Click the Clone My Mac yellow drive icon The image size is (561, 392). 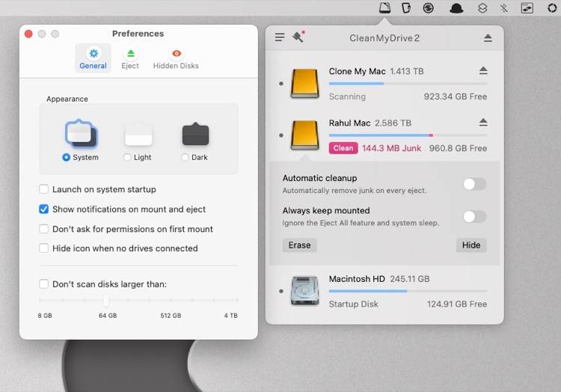pos(304,83)
